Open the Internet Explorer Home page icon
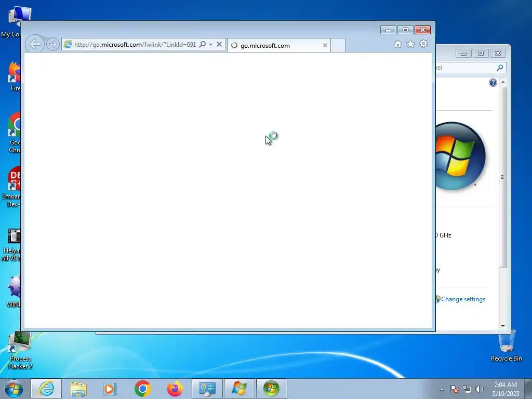The width and height of the screenshot is (532, 399). pyautogui.click(x=398, y=44)
